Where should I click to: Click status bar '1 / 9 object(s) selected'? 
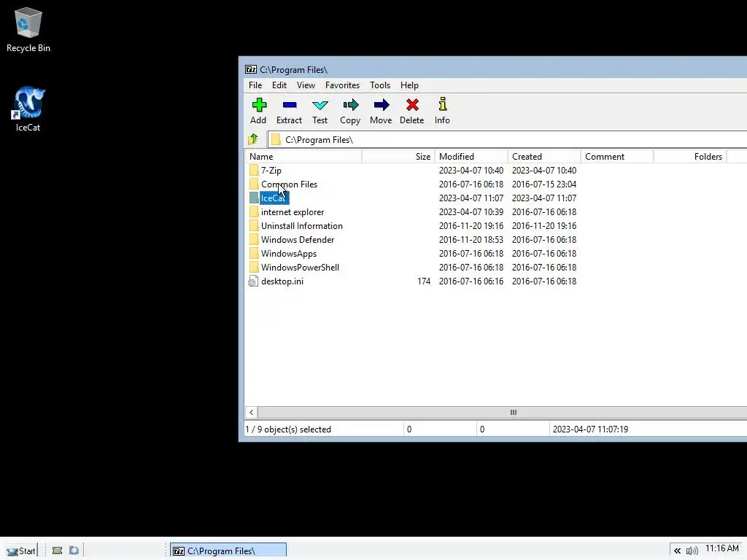[x=287, y=429]
